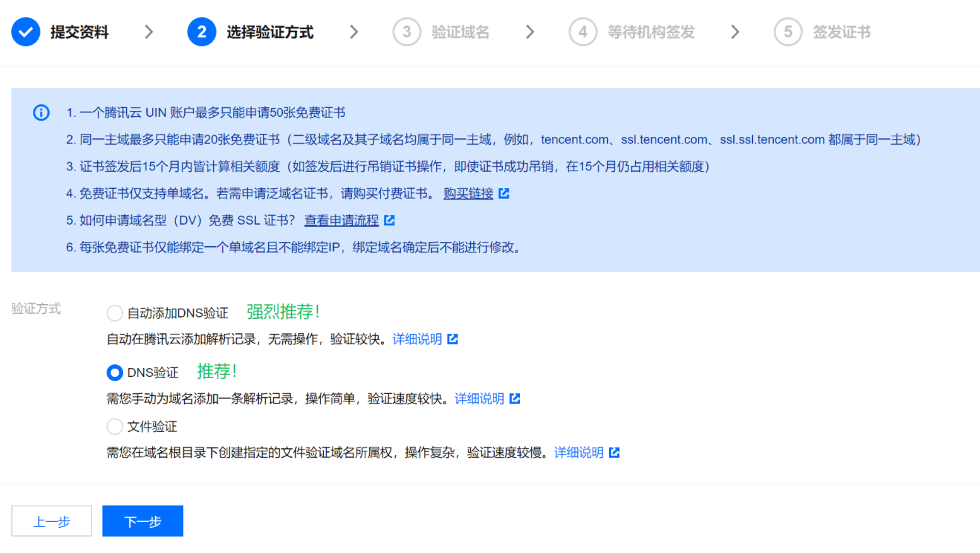Image resolution: width=980 pixels, height=553 pixels.
Task: Click external-link icon after DNS验证 详细说明
Action: 515,398
